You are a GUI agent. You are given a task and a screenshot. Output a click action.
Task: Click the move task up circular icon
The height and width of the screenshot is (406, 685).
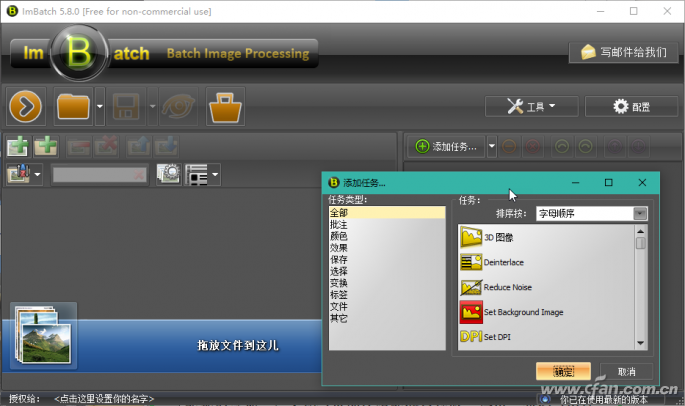(615, 146)
